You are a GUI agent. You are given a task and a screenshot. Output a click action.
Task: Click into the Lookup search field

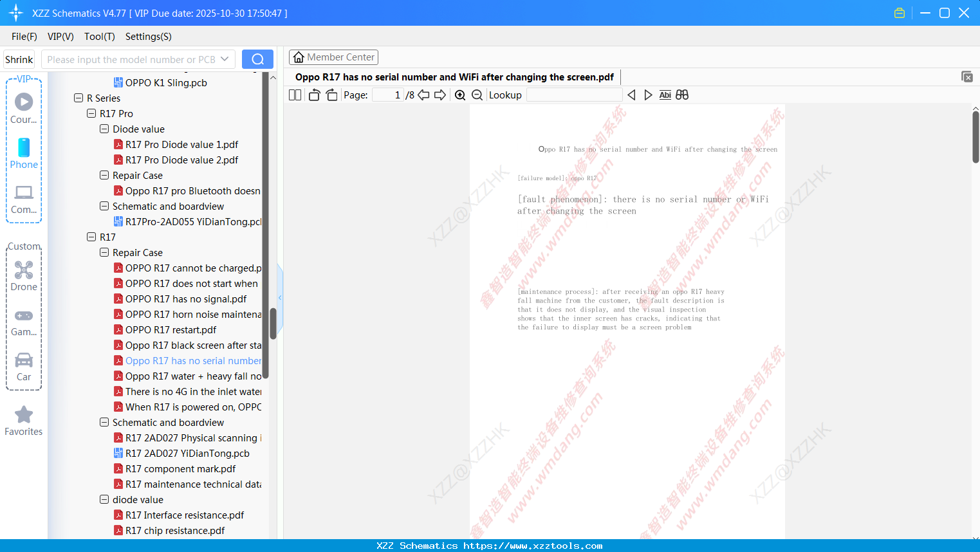574,95
